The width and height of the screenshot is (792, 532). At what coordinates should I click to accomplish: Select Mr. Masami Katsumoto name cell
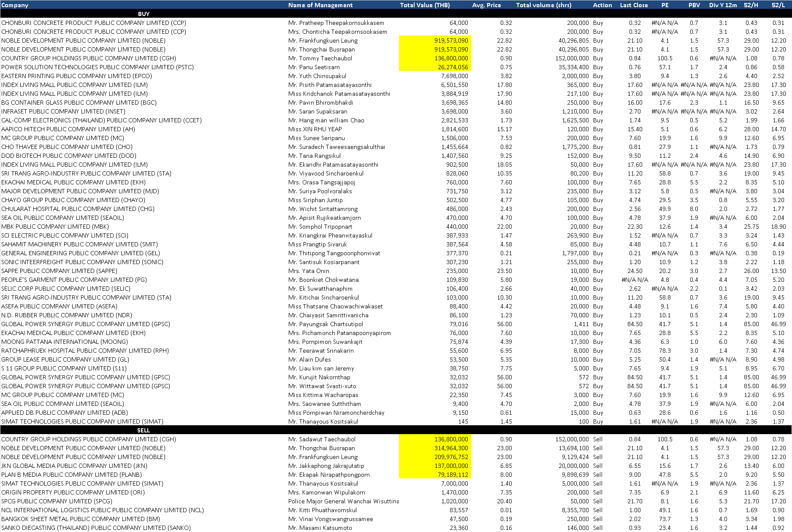click(x=320, y=528)
